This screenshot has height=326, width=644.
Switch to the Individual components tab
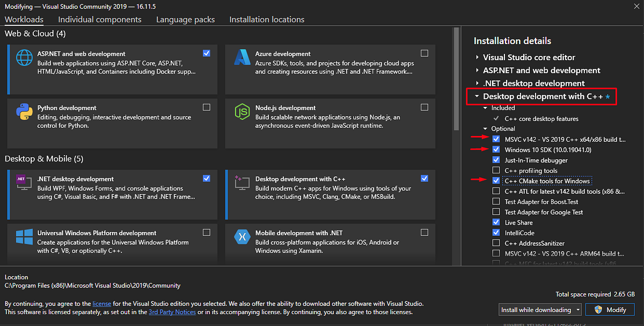[100, 19]
